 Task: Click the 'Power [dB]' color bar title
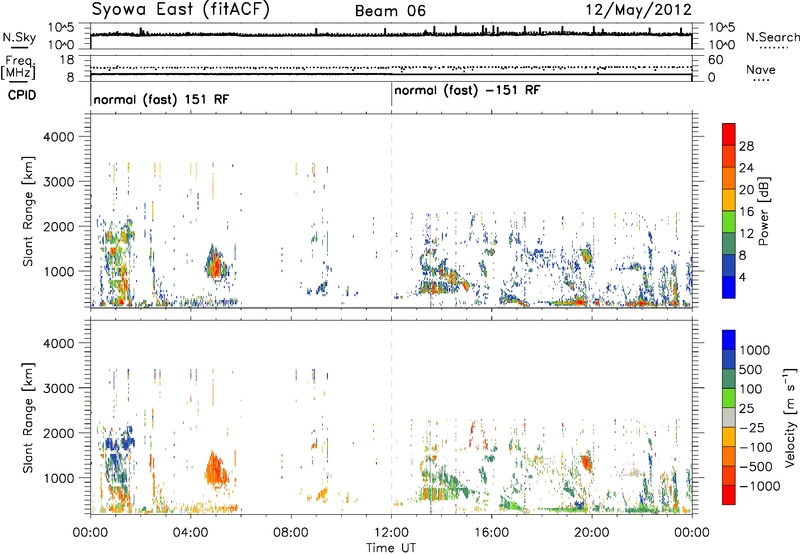tap(764, 211)
